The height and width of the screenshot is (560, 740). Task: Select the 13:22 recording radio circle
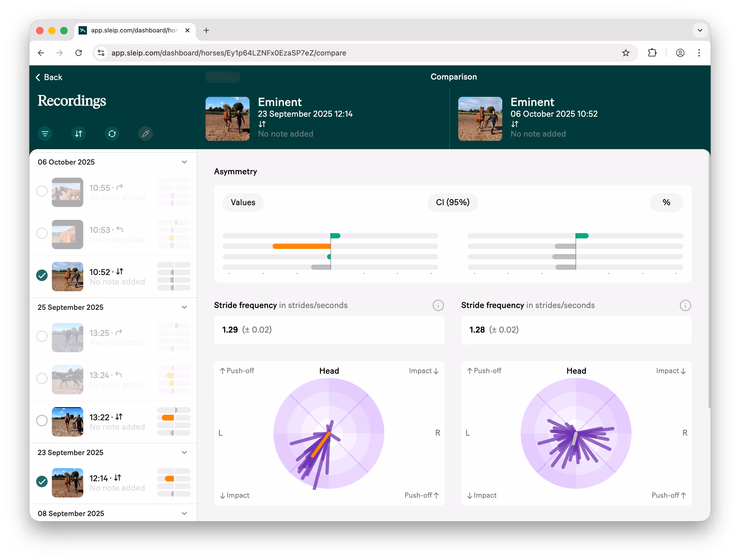pyautogui.click(x=42, y=420)
